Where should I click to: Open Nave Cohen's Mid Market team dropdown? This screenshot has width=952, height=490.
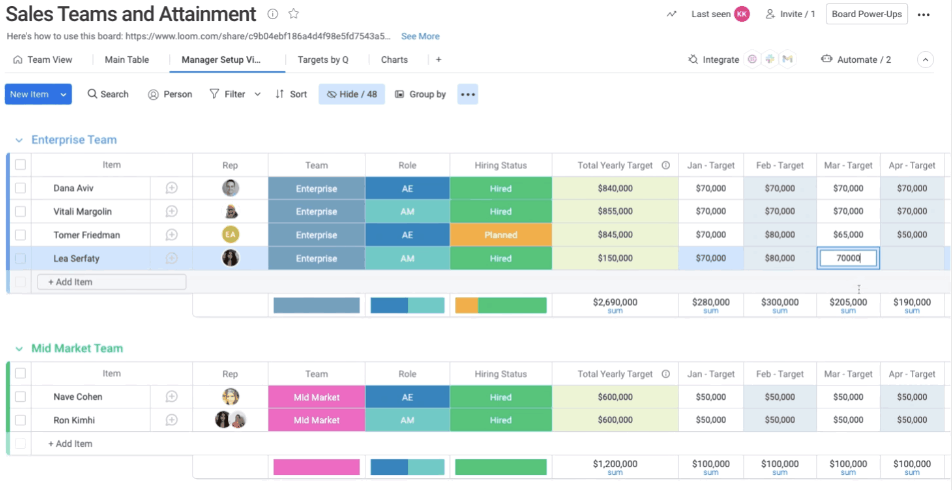(316, 397)
